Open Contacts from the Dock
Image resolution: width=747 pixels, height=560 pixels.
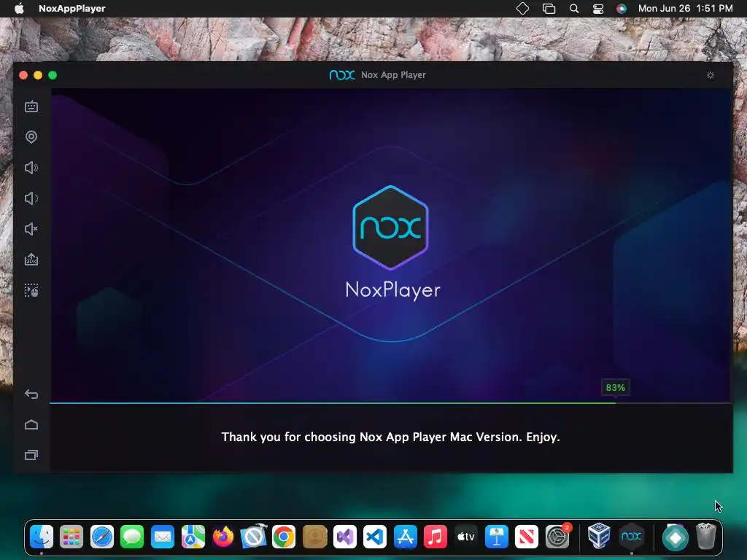(314, 537)
